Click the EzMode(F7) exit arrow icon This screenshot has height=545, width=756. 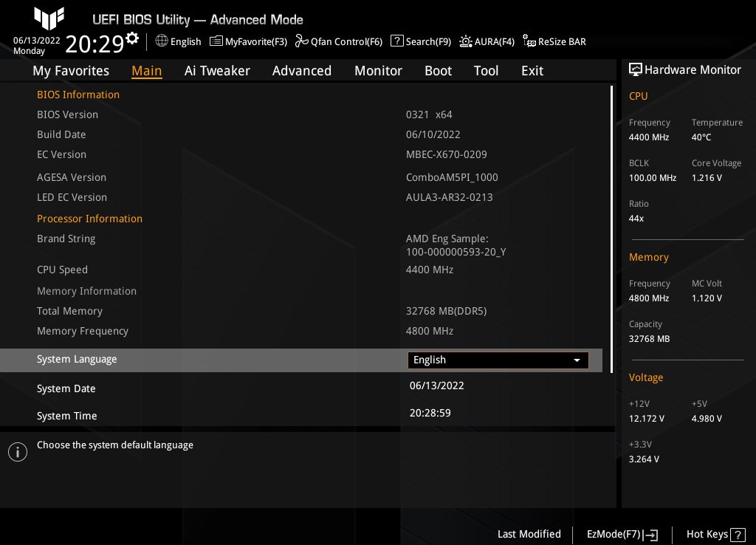[x=650, y=535]
